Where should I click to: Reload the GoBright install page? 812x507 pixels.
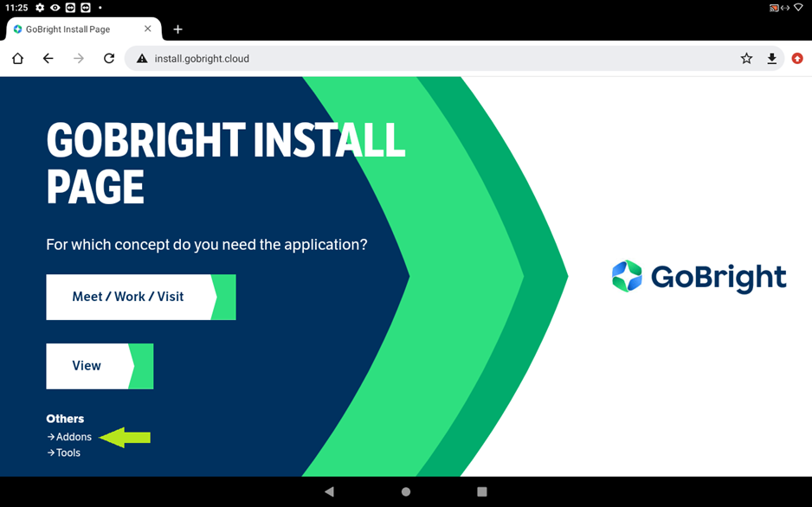109,59
